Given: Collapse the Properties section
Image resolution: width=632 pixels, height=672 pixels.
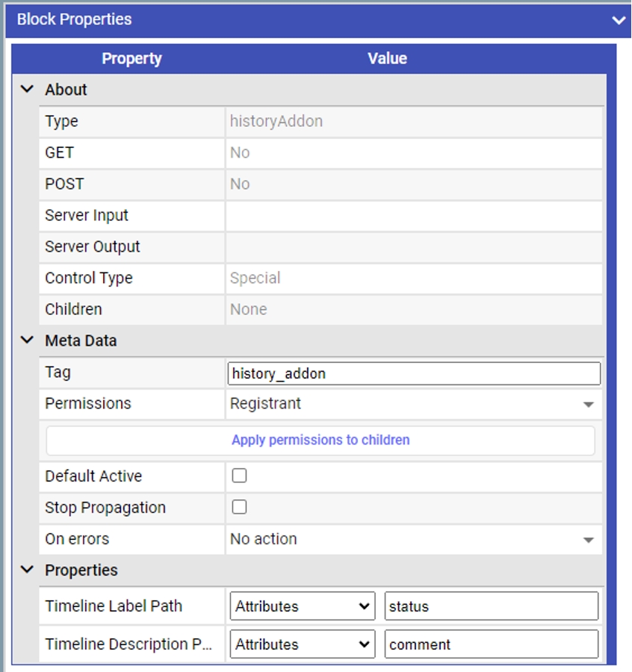Looking at the screenshot, I should [x=28, y=570].
